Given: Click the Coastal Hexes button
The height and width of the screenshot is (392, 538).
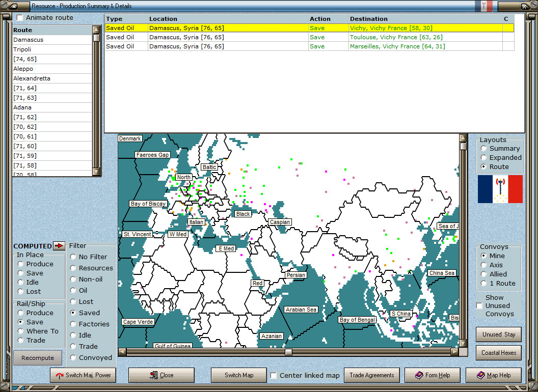Looking at the screenshot, I should [x=499, y=353].
